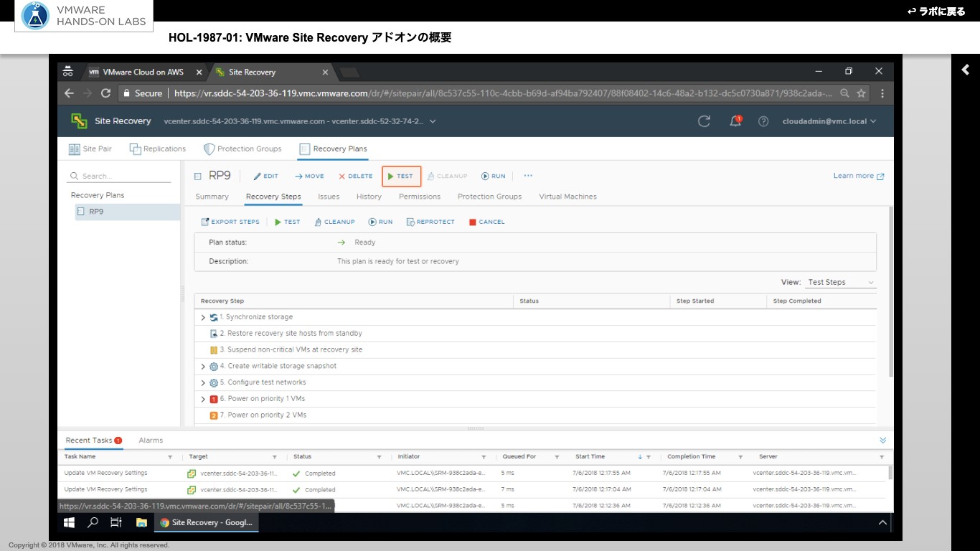Open Status column filter dropdown in tasks
Viewport: 980px width, 551px height.
379,457
